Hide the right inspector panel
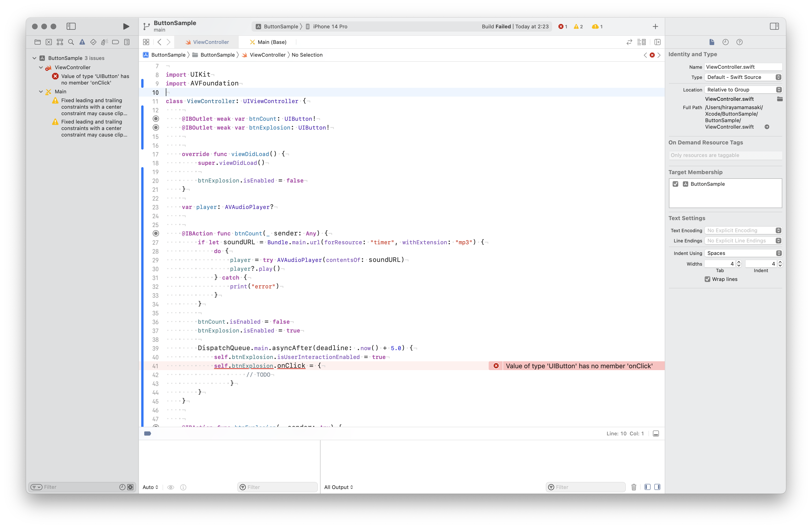812x528 pixels. (774, 26)
